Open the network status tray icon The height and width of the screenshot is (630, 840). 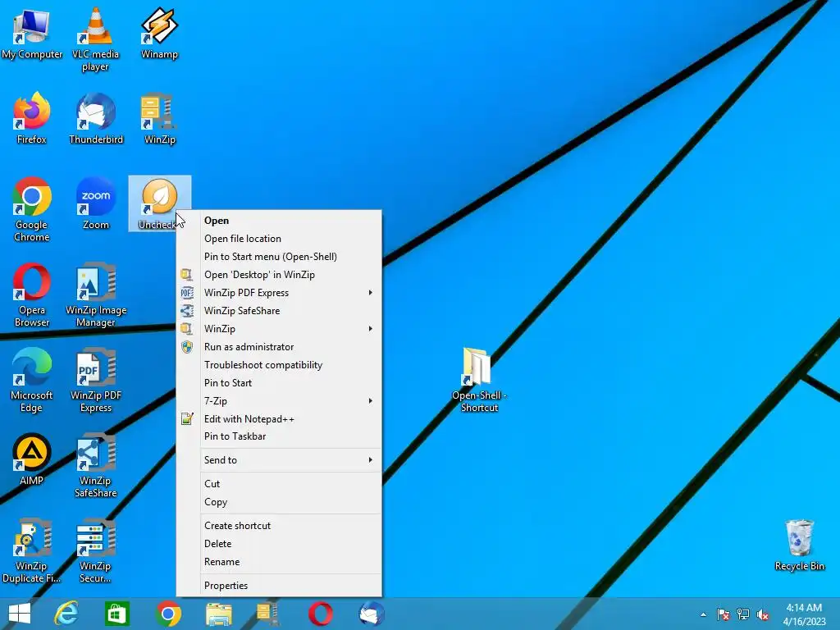click(743, 614)
